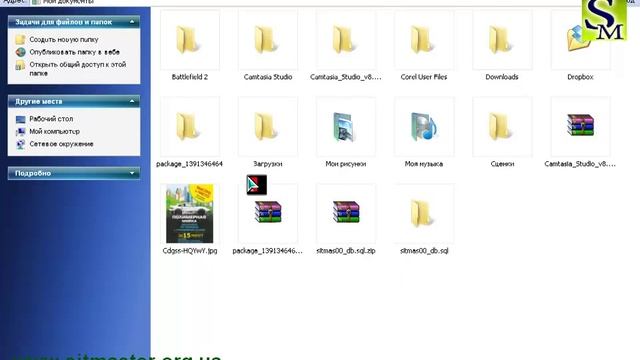
Task: Click the Cdgss-HQYwY.jpg file name
Action: (190, 251)
